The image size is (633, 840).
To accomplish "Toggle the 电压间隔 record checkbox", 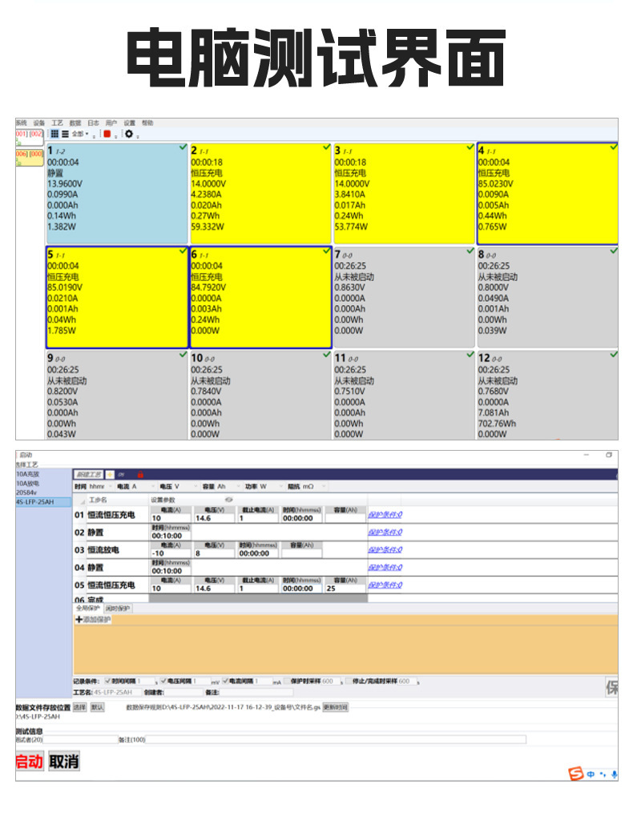I will (x=163, y=681).
